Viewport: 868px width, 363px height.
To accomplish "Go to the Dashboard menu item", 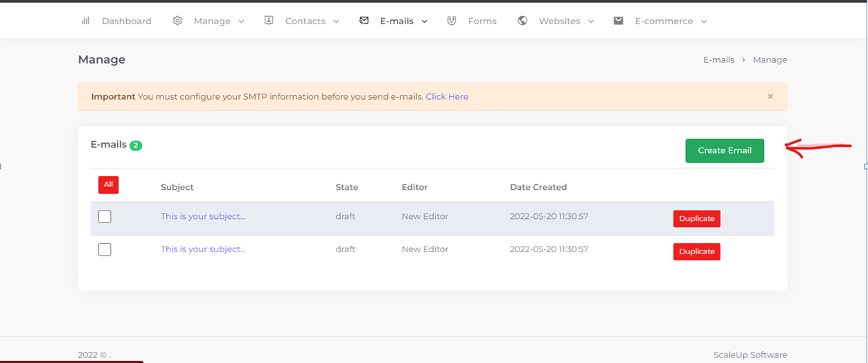I will pyautogui.click(x=127, y=21).
